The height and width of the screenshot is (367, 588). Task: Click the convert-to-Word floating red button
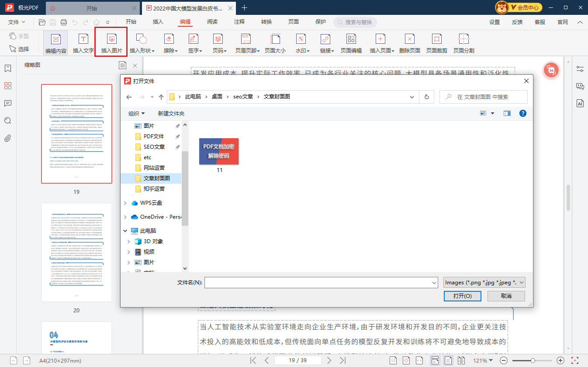[x=551, y=70]
